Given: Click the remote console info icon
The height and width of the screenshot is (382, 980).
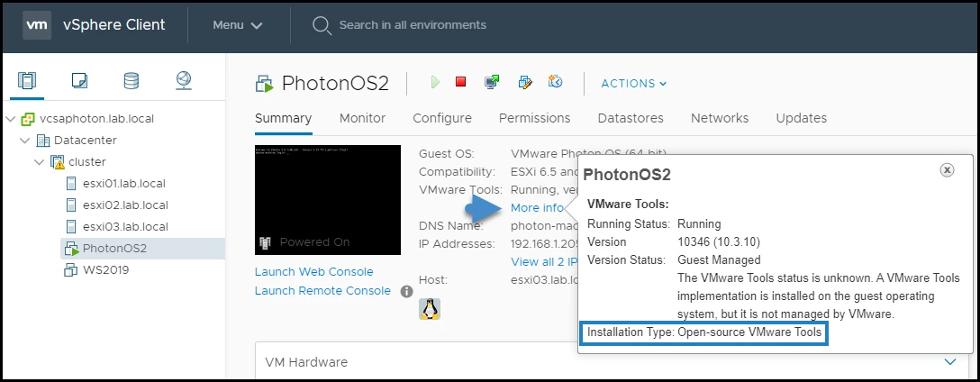Looking at the screenshot, I should 406,291.
